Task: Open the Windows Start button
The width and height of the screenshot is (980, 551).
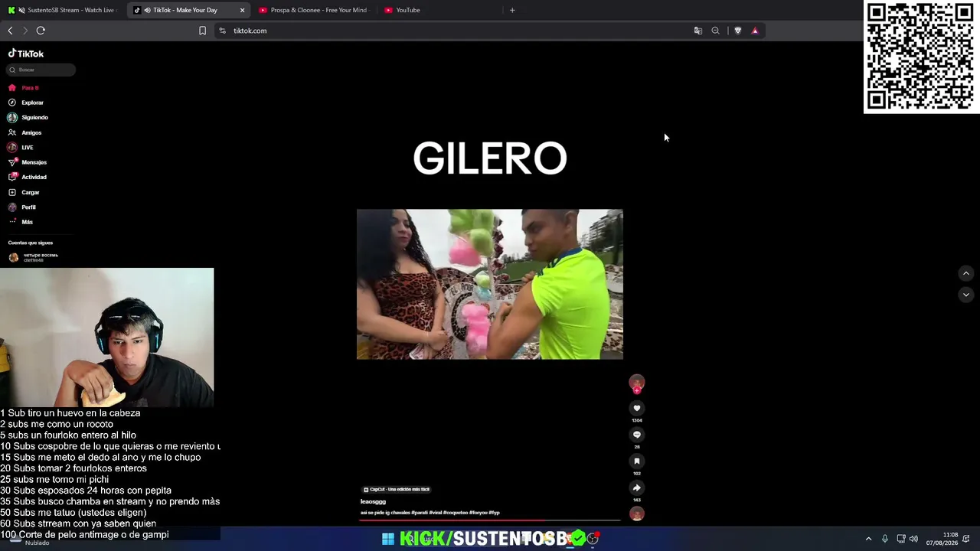Action: click(x=388, y=539)
